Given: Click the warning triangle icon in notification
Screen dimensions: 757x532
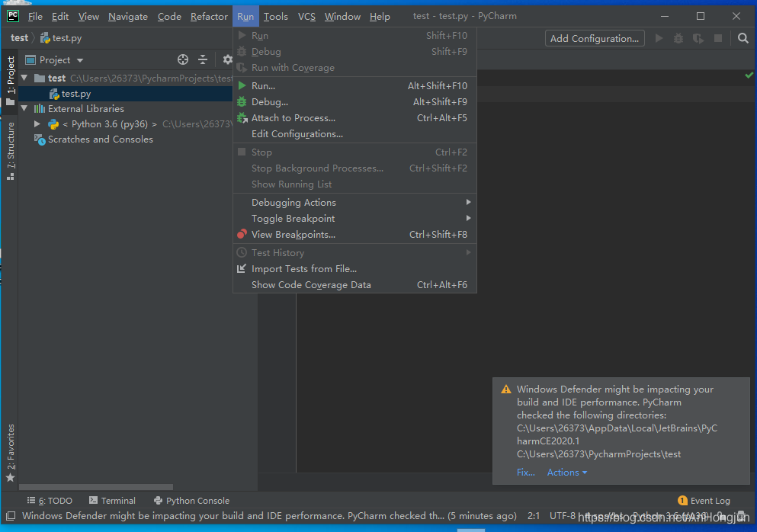Looking at the screenshot, I should click(x=506, y=389).
